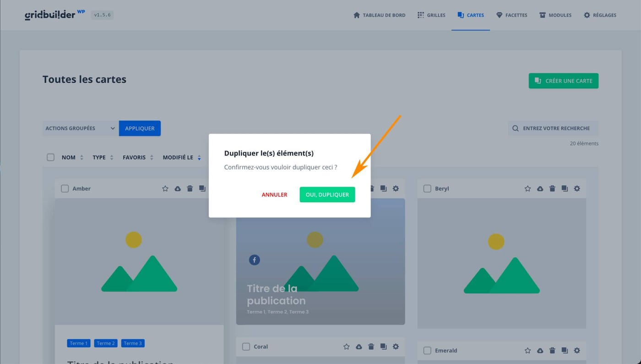Star the Coral card as favorite
The height and width of the screenshot is (364, 641).
pos(346,346)
